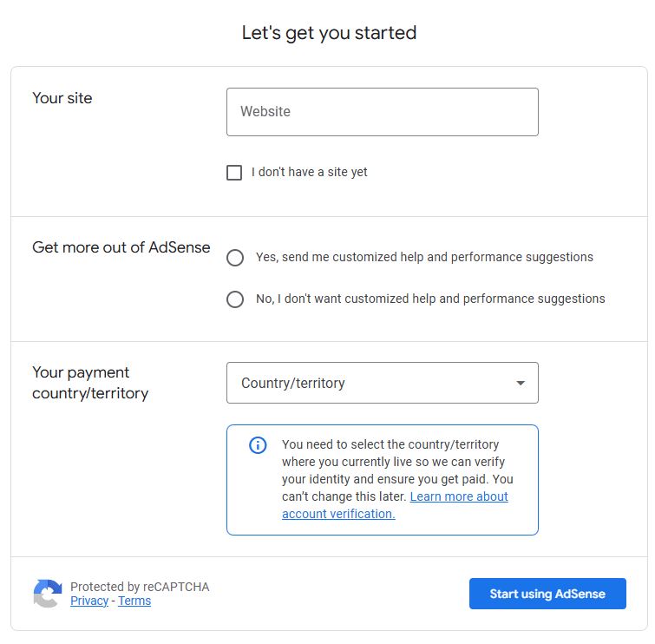
Task: Click the "Start using AdSense" button
Action: [x=547, y=594]
